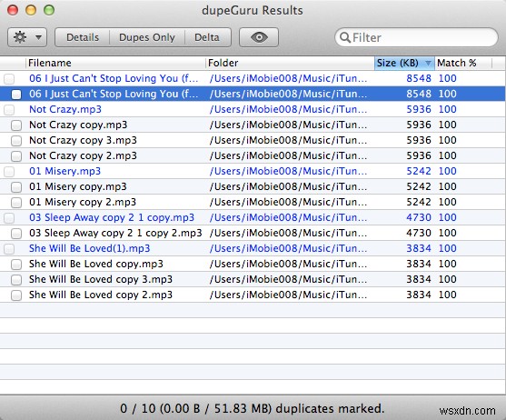Enable the Dupes Only view
Viewport: 506px width, 420px height.
[147, 37]
